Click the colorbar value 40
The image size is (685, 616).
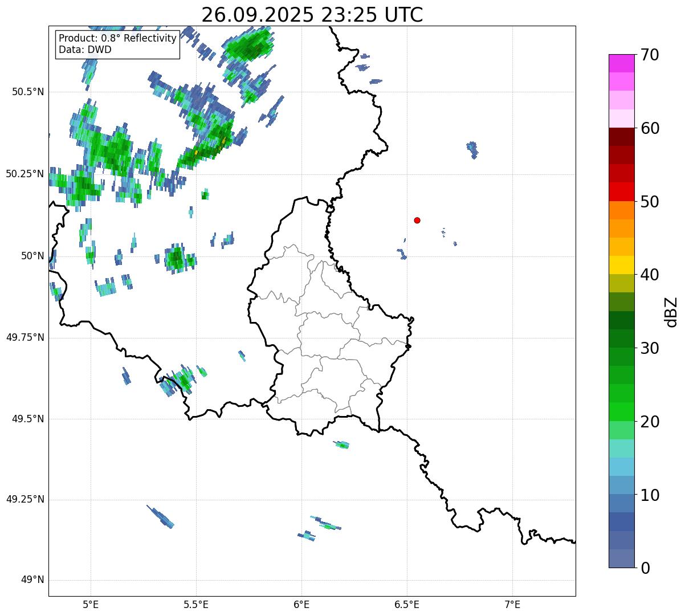point(650,275)
